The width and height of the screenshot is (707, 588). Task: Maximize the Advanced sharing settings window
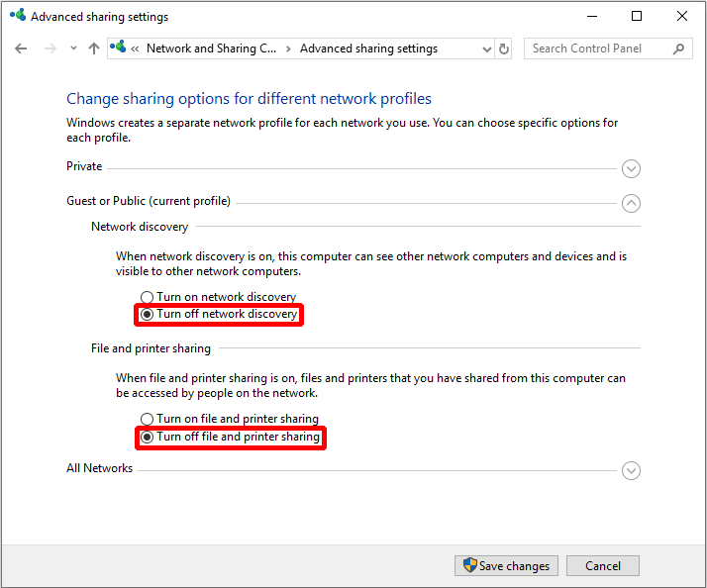637,16
